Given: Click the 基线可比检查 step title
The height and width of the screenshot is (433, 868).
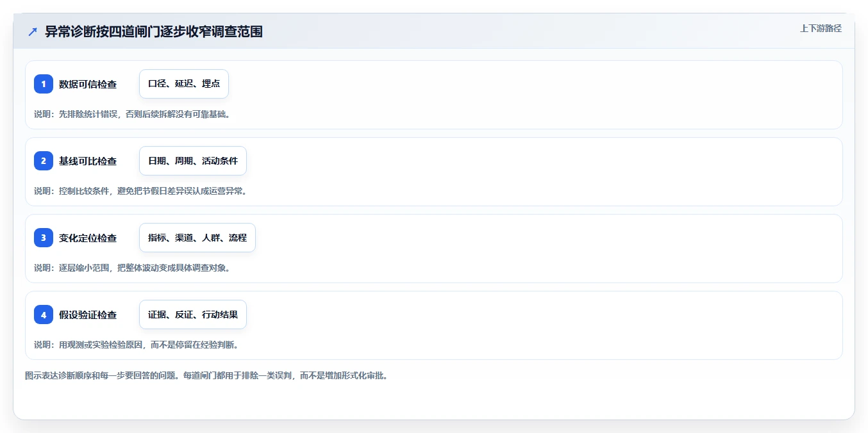Looking at the screenshot, I should pos(88,161).
